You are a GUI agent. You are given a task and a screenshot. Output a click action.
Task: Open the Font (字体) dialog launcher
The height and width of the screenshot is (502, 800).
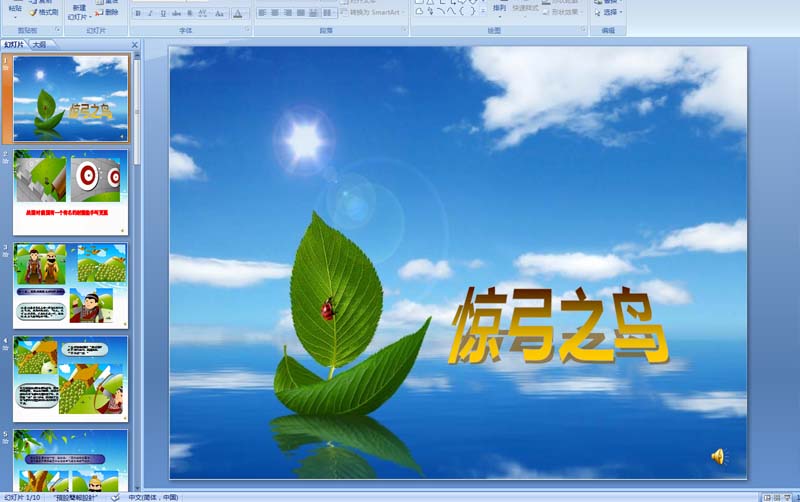click(247, 31)
